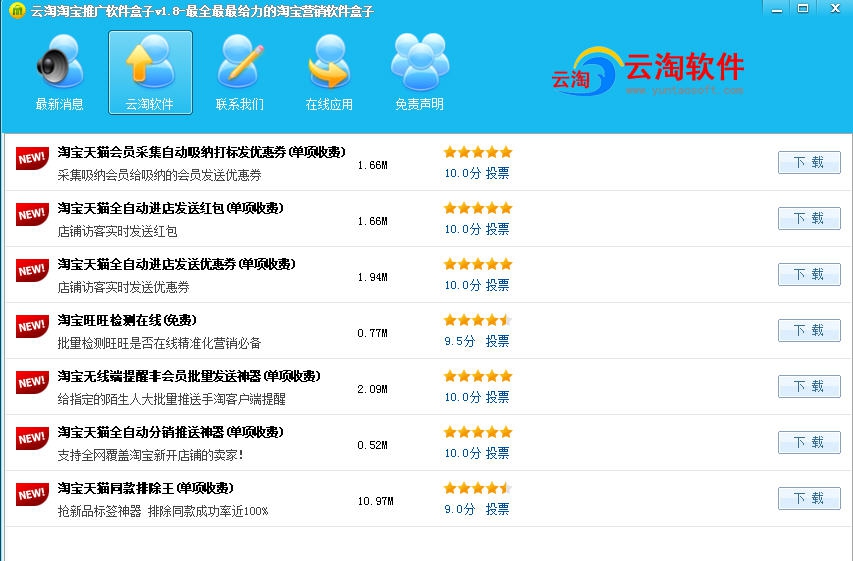Click NEW badge for 淘宝天猫全自动分销推送神器
This screenshot has width=853, height=561.
pyautogui.click(x=32, y=438)
